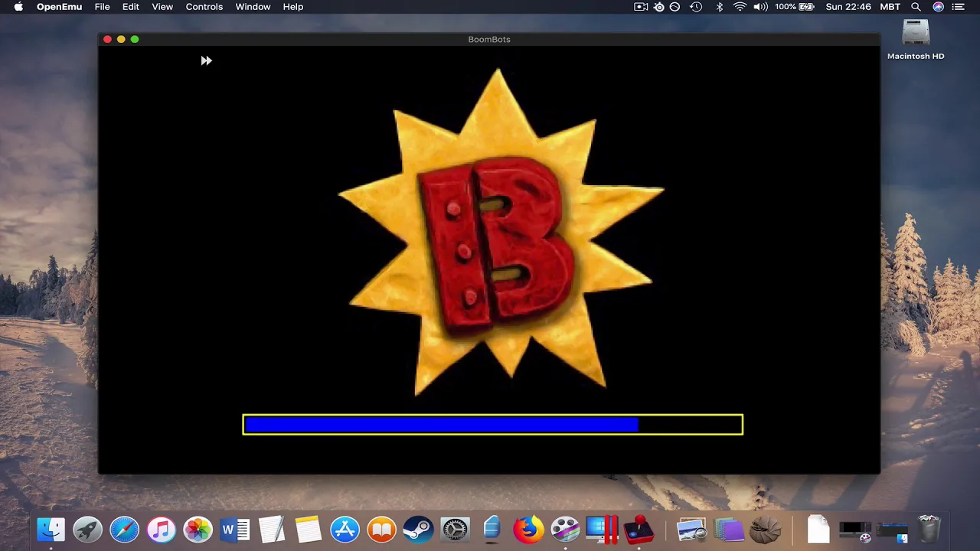980x551 pixels.
Task: Open Photos app from the Dock
Action: pos(198,529)
